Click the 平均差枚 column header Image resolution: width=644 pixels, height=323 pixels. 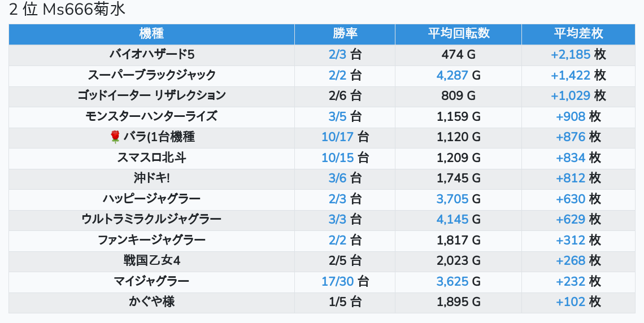[x=578, y=34]
